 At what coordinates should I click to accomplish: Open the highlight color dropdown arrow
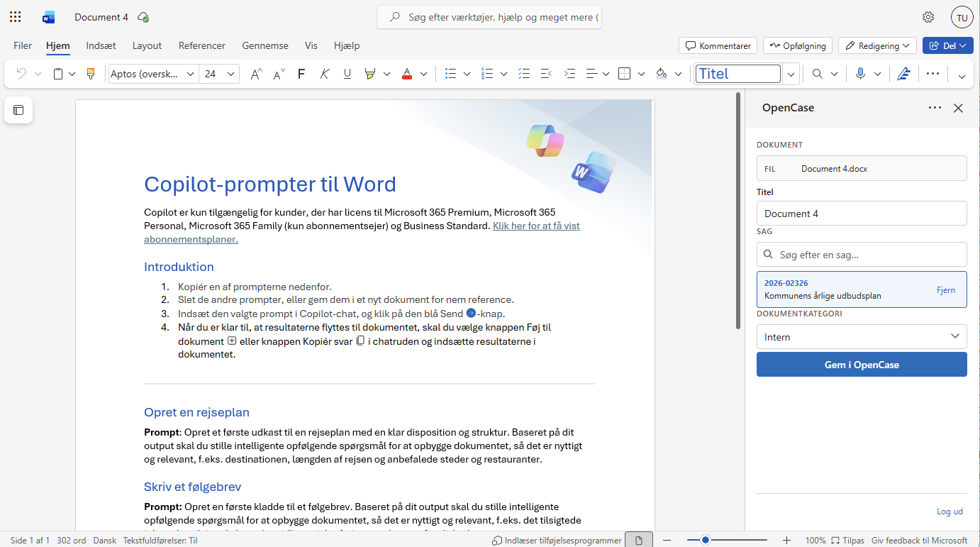pyautogui.click(x=386, y=74)
